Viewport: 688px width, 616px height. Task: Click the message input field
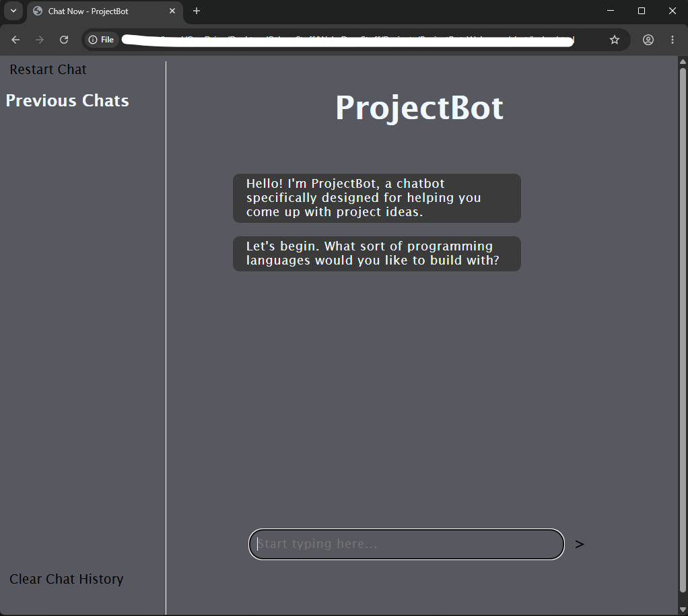(407, 544)
